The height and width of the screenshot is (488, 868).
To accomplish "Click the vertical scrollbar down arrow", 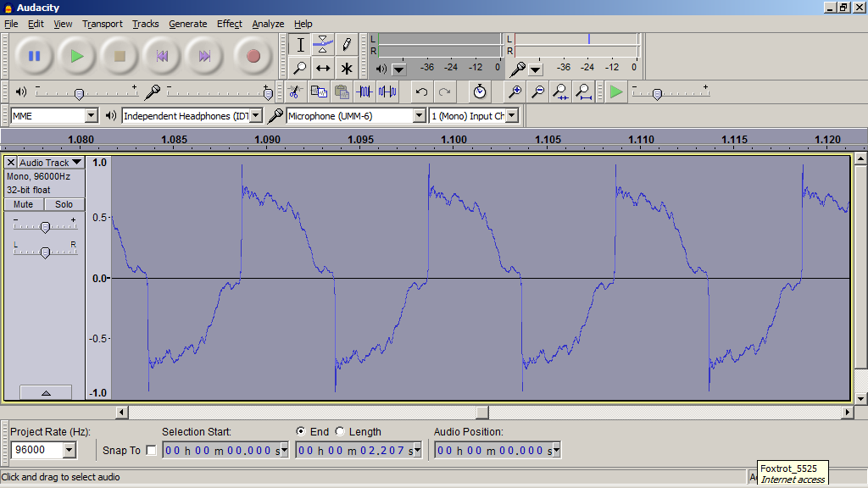I will pyautogui.click(x=860, y=398).
